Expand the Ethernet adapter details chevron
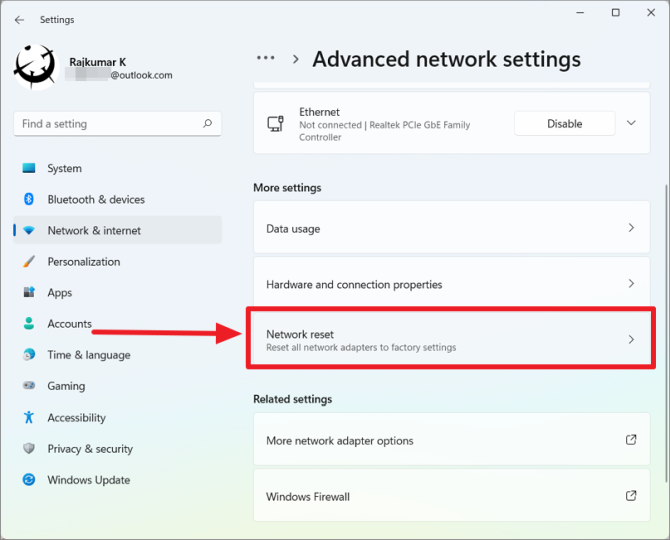Viewport: 670px width, 540px height. (x=631, y=123)
